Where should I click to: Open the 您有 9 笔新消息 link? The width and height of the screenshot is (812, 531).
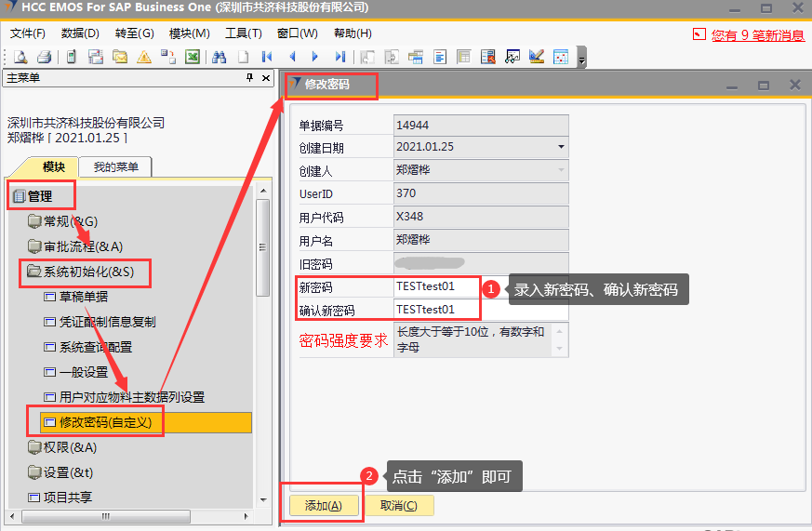point(757,35)
